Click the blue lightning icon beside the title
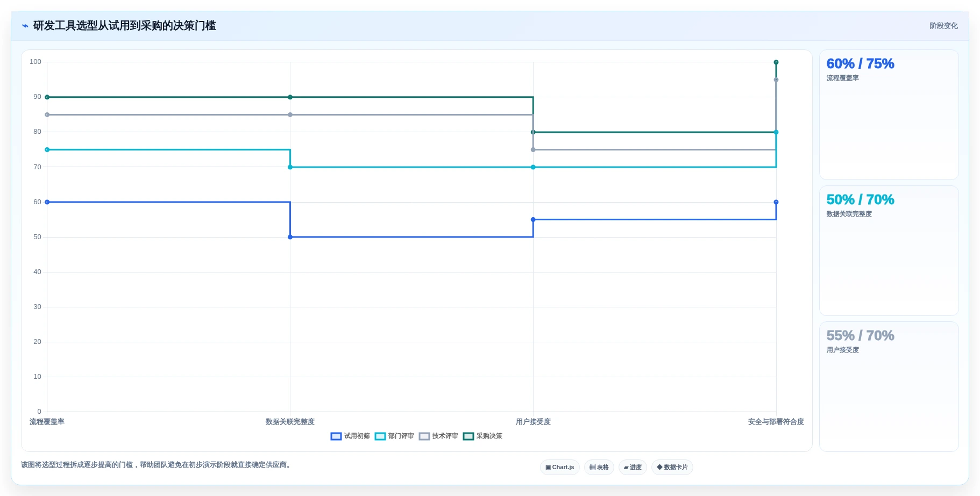The width and height of the screenshot is (980, 496). point(25,26)
